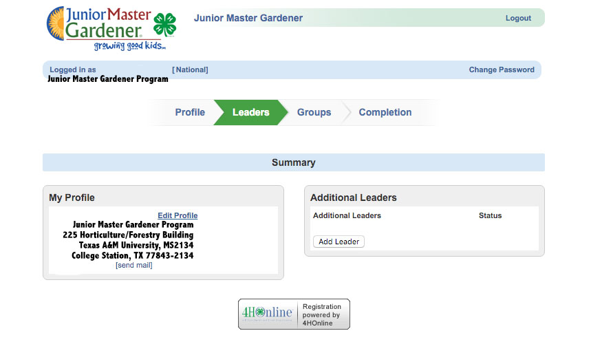Log out using the Logout link
This screenshot has width=591, height=364.
coord(518,18)
